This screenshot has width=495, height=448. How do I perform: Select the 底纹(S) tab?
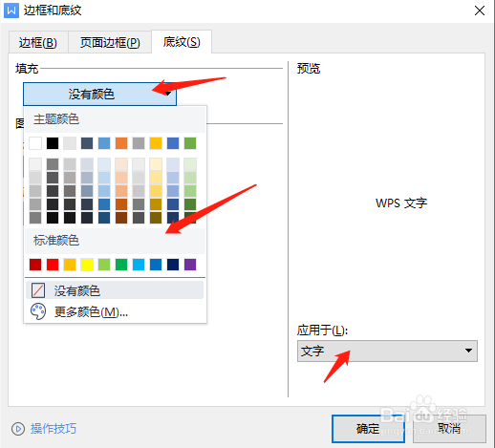[182, 42]
